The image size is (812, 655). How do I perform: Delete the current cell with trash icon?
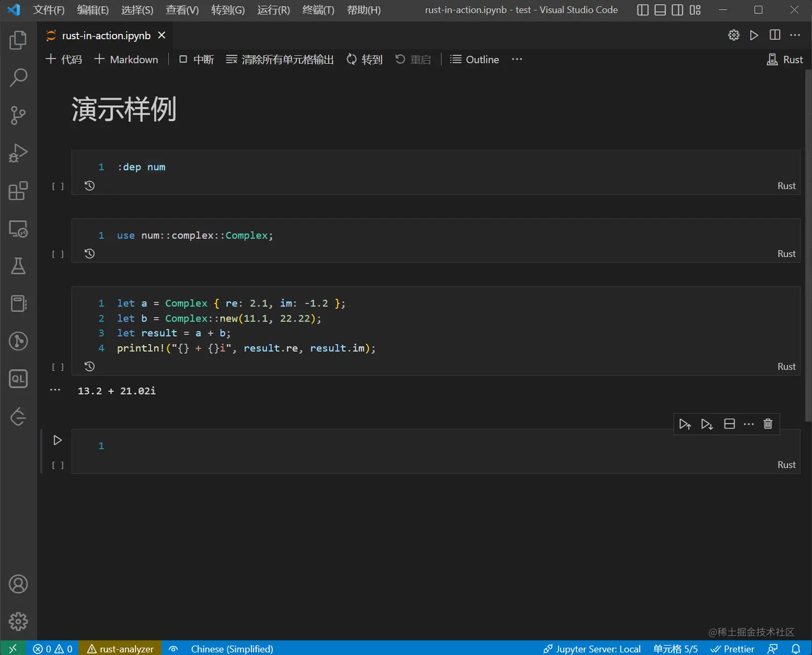[x=768, y=424]
